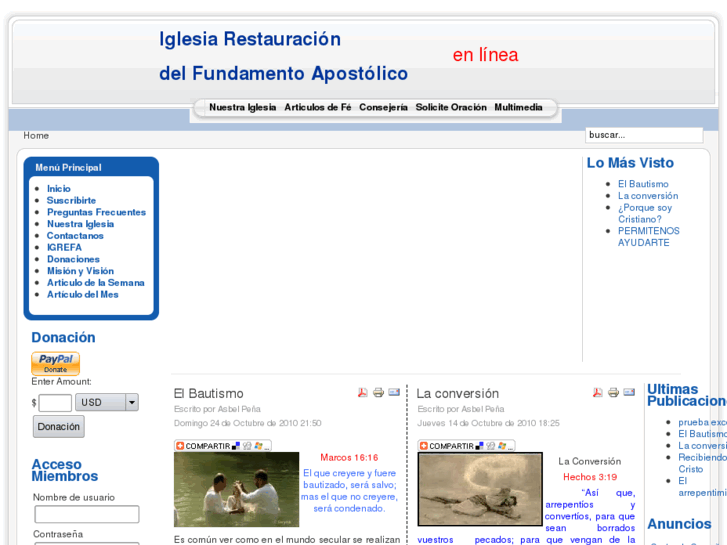
Task: Open Artículo del Mes link
Action: [83, 295]
